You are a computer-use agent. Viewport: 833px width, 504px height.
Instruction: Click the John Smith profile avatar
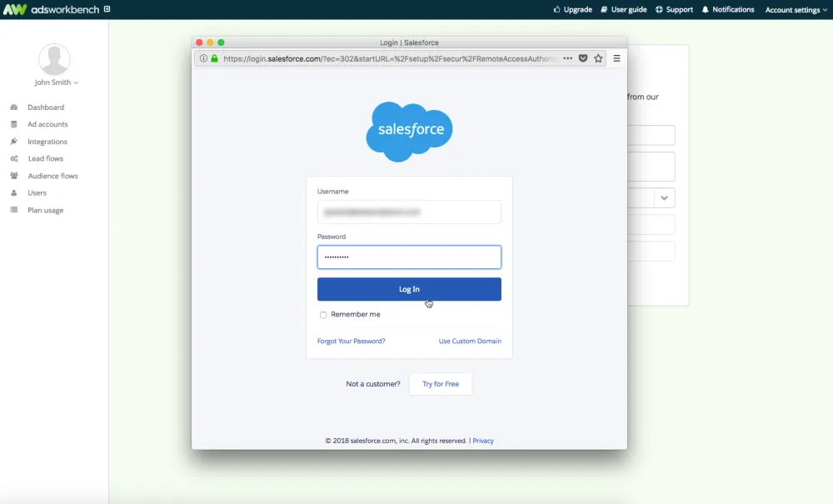click(54, 59)
